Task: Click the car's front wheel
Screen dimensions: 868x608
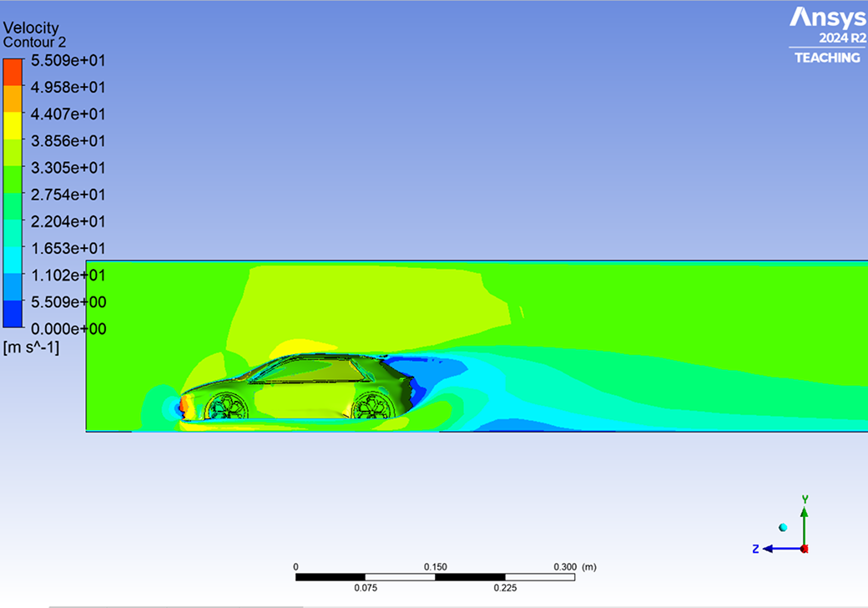Action: (226, 407)
